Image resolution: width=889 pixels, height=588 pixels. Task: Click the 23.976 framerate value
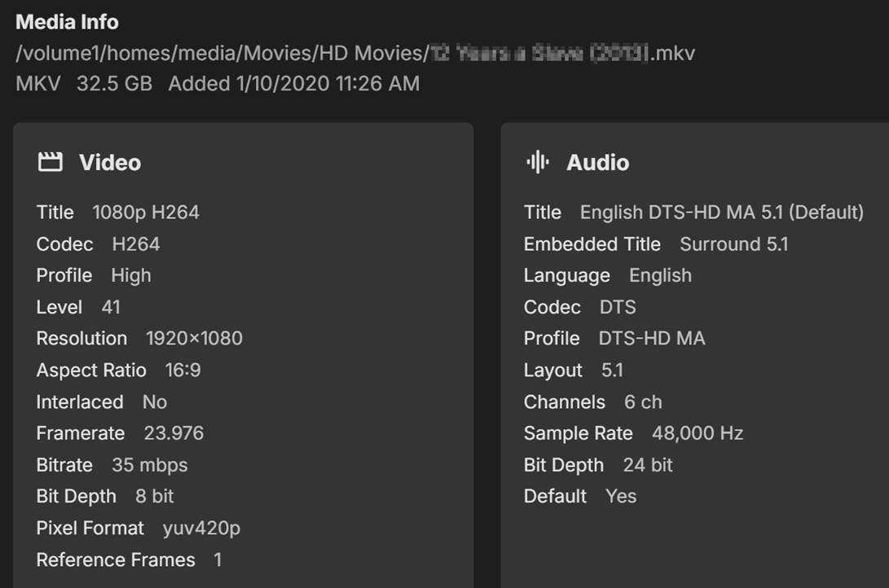(x=174, y=433)
